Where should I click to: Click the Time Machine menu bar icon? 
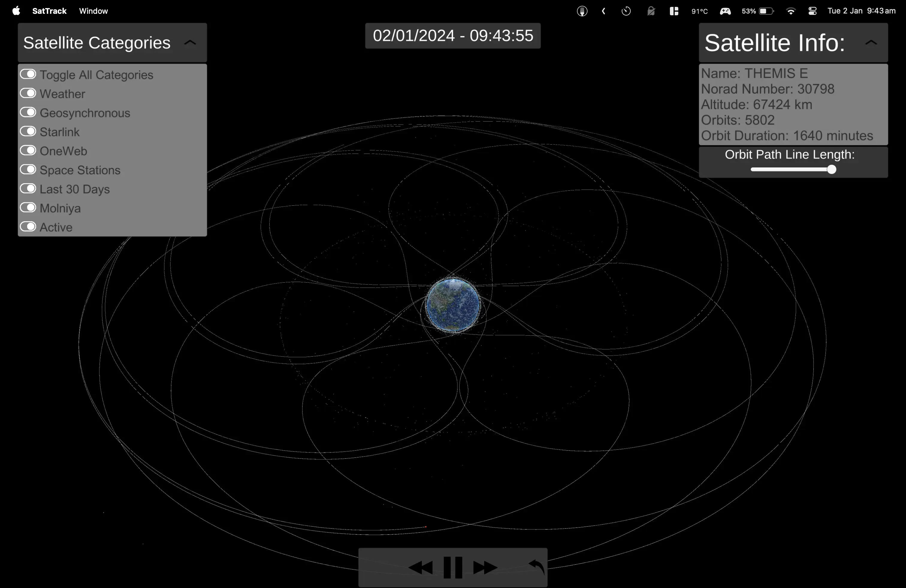[626, 11]
